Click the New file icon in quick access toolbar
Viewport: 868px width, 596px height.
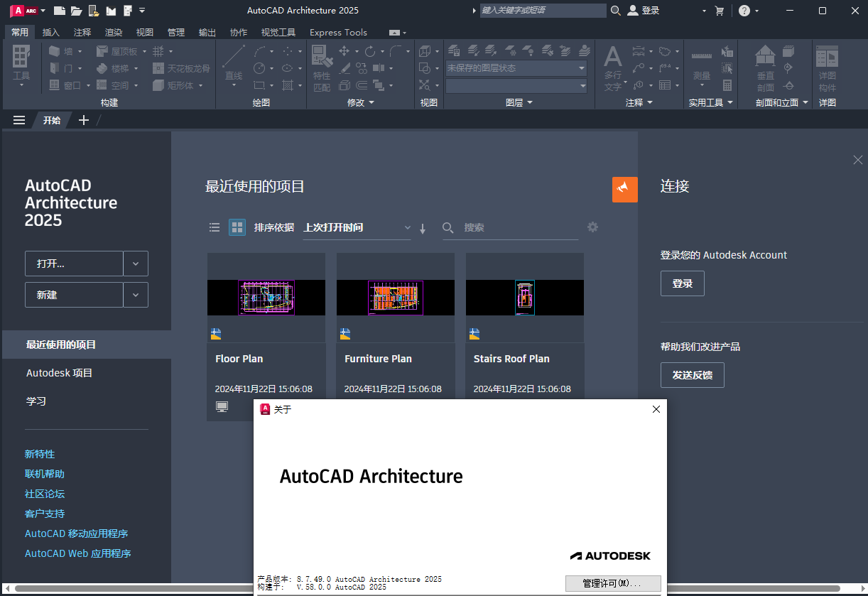(60, 11)
